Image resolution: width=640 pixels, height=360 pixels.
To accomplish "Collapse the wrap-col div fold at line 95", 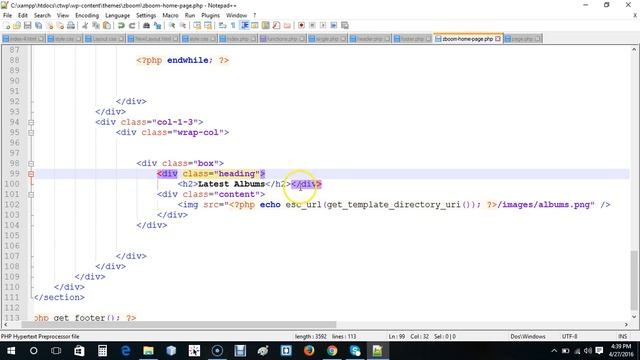I will (31, 132).
